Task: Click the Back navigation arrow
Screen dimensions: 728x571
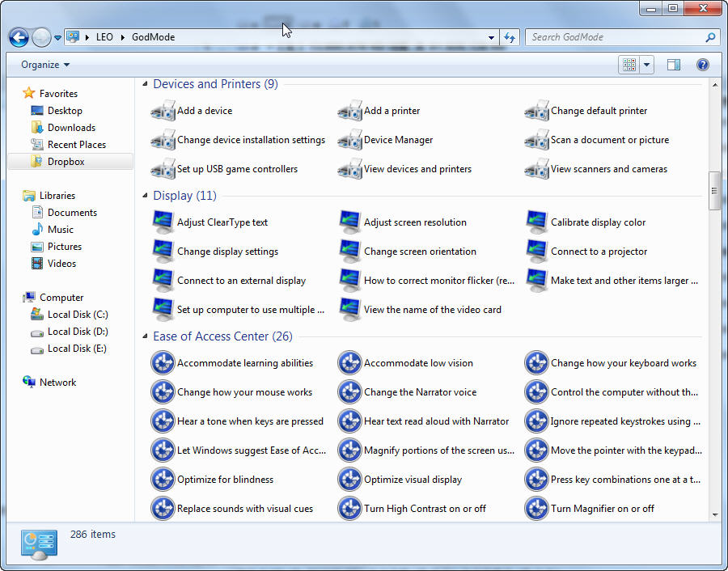Action: pyautogui.click(x=19, y=37)
